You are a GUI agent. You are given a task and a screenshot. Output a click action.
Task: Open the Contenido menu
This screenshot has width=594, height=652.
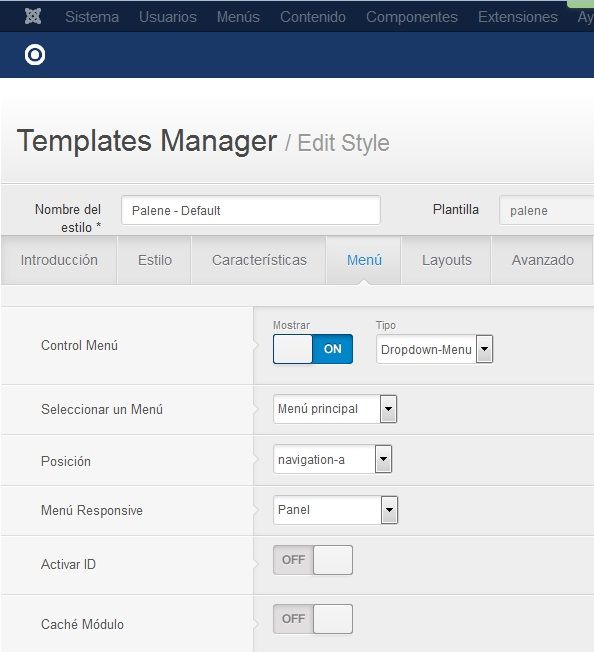click(x=313, y=17)
